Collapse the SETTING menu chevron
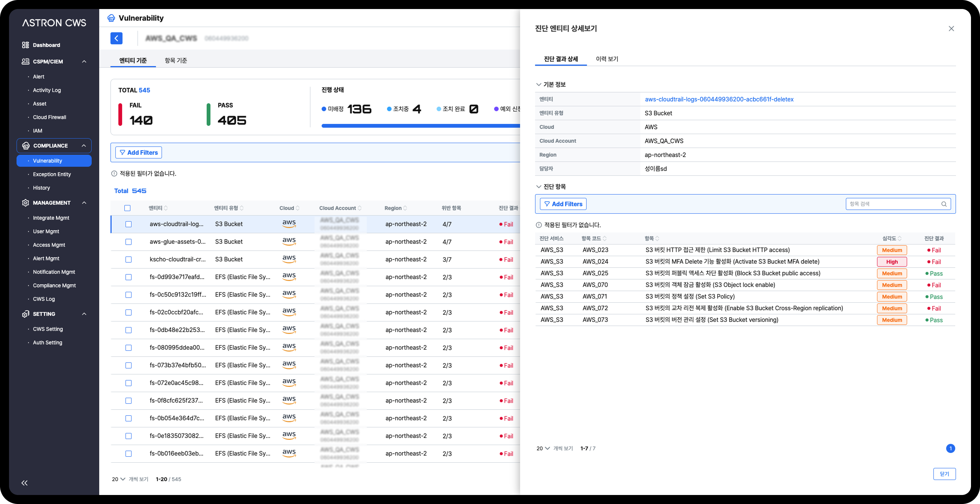Image resolution: width=980 pixels, height=504 pixels. (x=84, y=314)
